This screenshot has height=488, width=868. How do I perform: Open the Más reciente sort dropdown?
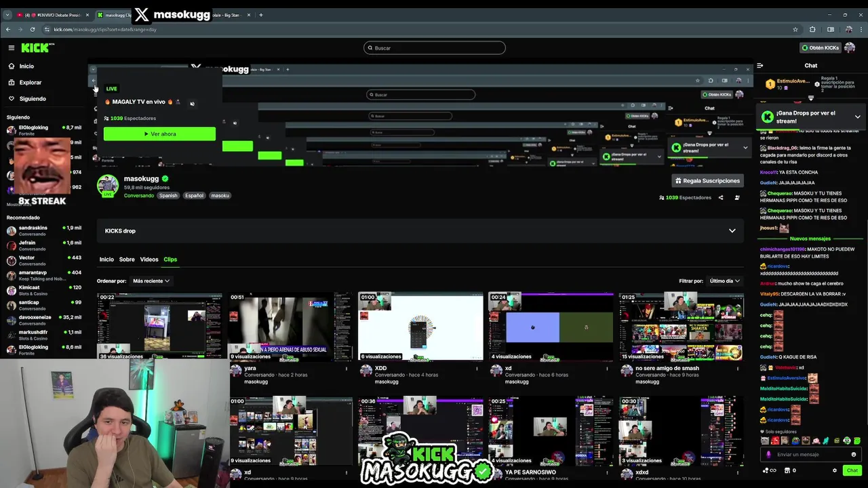pyautogui.click(x=151, y=281)
